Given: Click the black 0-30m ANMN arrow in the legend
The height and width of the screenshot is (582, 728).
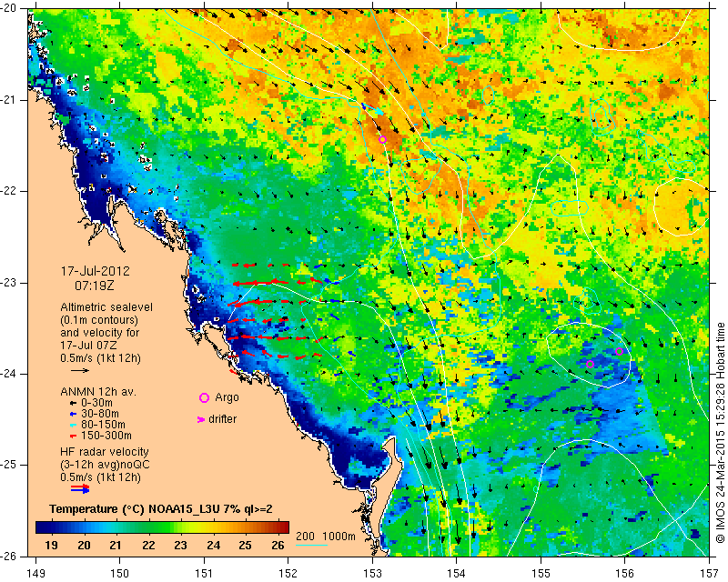Looking at the screenshot, I should [73, 403].
